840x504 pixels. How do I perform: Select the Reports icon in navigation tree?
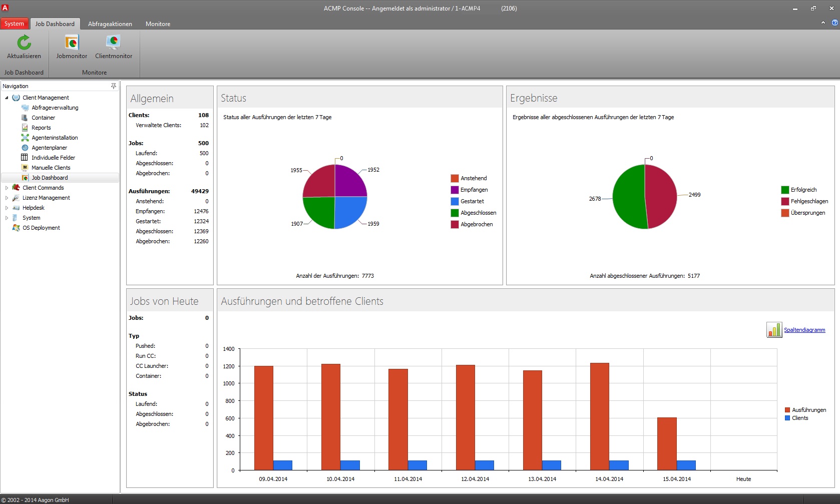click(25, 128)
